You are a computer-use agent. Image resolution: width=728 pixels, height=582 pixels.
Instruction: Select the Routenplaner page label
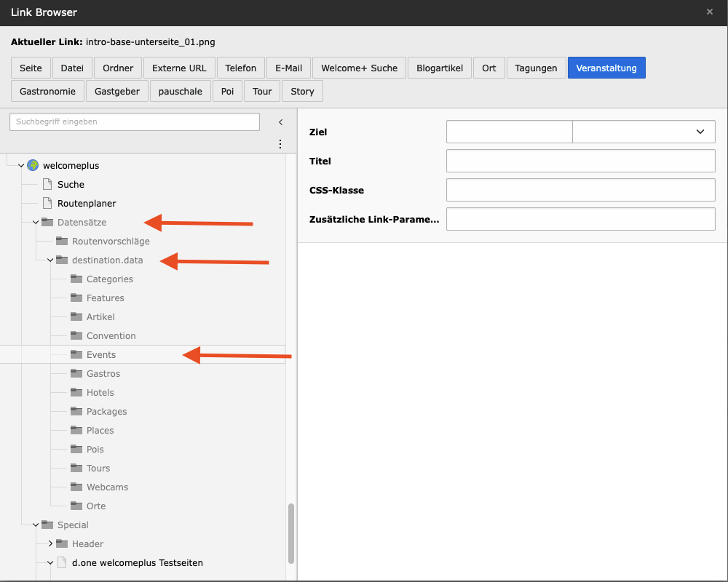point(87,203)
